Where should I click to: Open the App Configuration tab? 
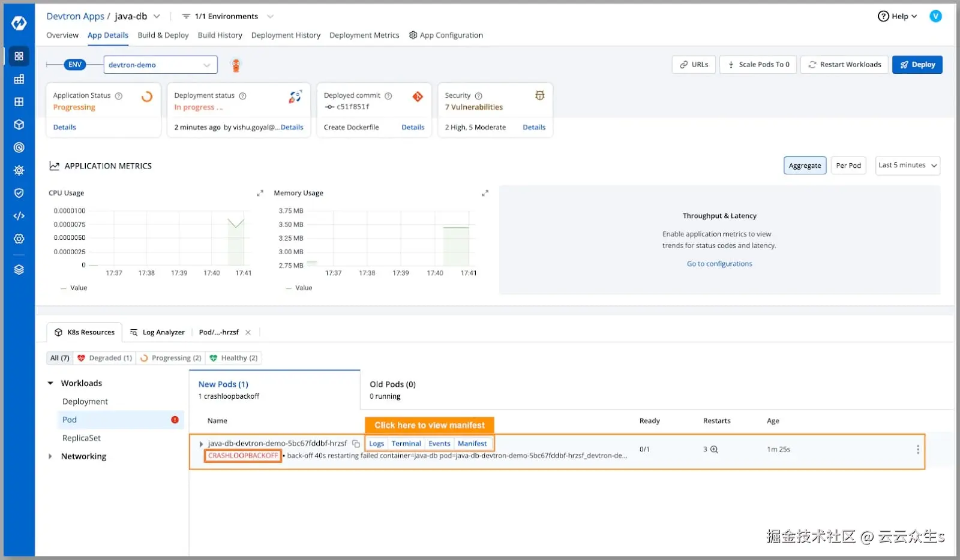pyautogui.click(x=446, y=35)
